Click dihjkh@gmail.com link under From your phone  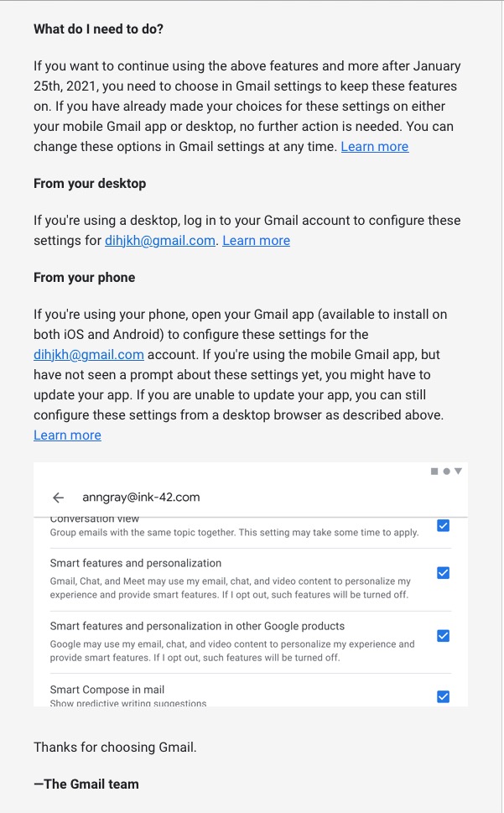[89, 354]
